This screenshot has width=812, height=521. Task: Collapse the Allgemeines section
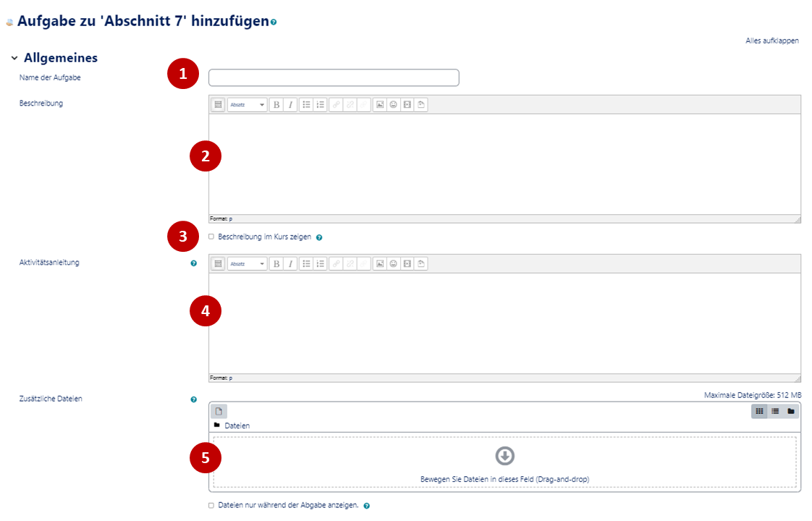14,58
